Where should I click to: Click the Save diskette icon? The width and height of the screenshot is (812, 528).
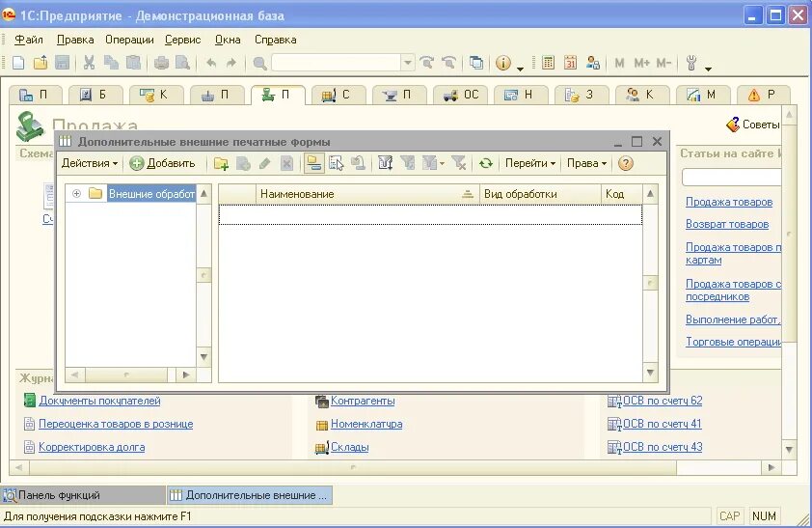[62, 63]
